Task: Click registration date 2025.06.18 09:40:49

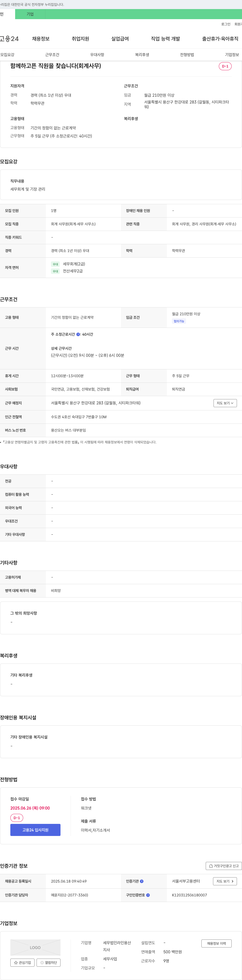Action: [x=69, y=881]
